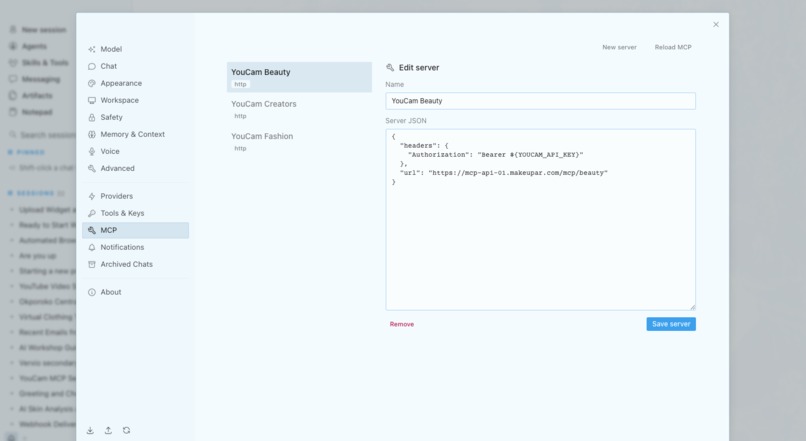
Task: Click the Tools & Keys key icon
Action: coord(91,213)
